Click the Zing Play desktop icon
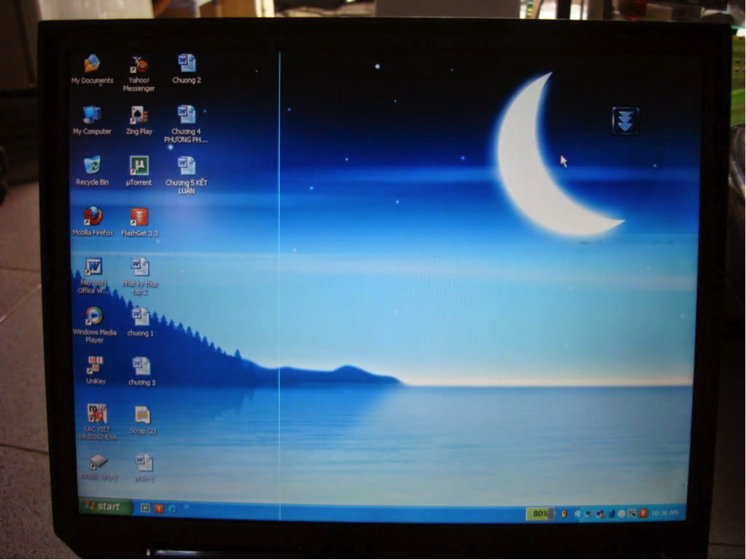 point(139,116)
